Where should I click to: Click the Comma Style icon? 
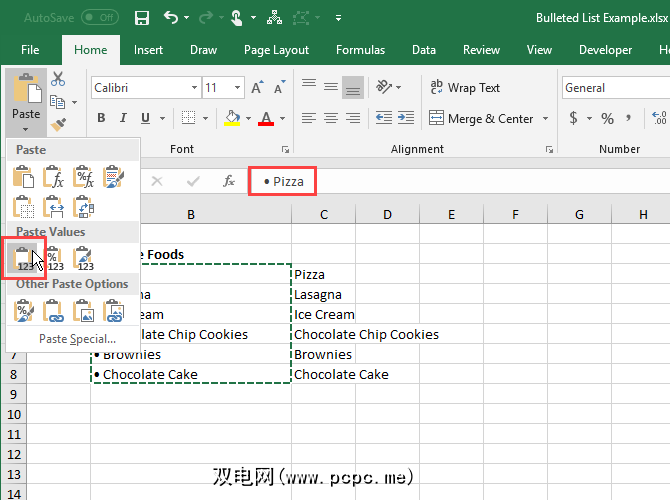(x=628, y=118)
